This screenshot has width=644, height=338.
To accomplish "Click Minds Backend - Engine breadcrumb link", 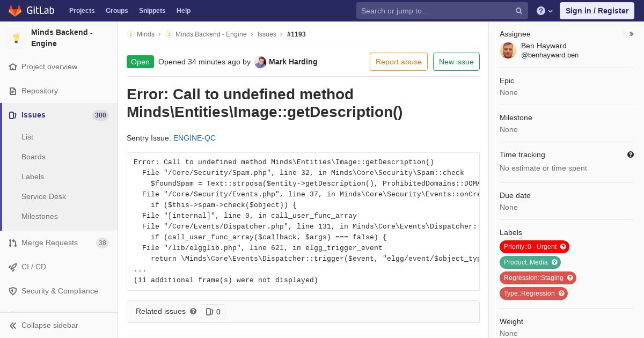I will pyautogui.click(x=211, y=34).
